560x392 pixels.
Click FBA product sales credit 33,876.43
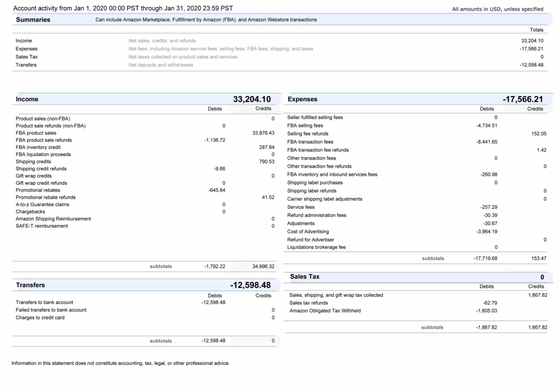[x=263, y=133]
